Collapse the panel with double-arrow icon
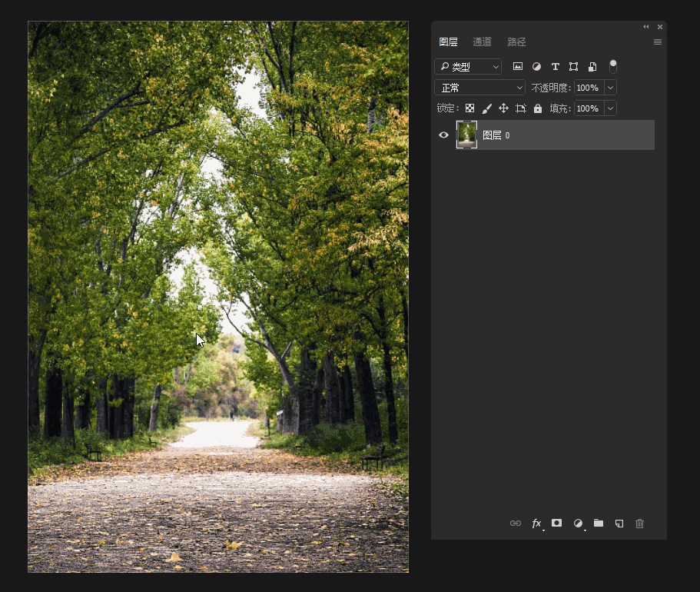 pyautogui.click(x=646, y=27)
